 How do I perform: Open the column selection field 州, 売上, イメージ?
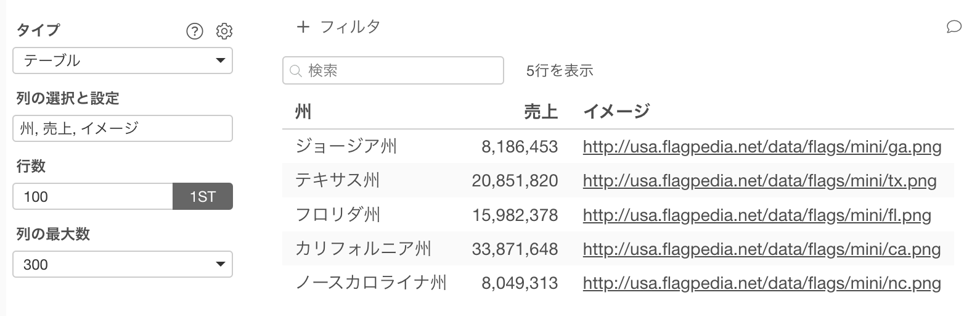tap(123, 128)
